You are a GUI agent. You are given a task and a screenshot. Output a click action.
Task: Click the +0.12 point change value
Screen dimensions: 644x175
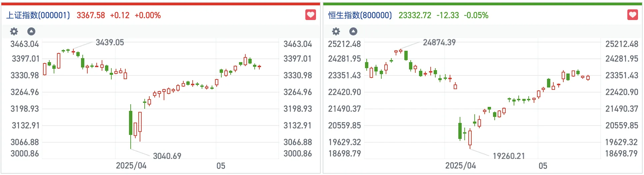click(x=120, y=15)
